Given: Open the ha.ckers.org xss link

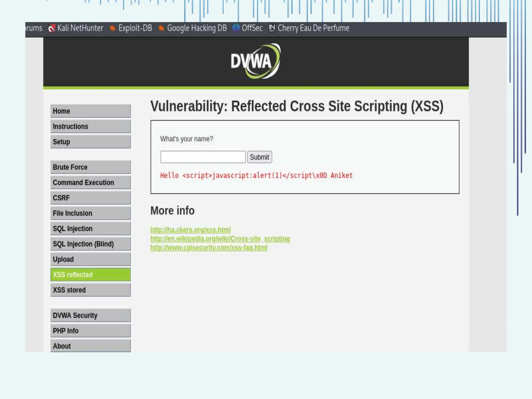Looking at the screenshot, I should pyautogui.click(x=190, y=230).
